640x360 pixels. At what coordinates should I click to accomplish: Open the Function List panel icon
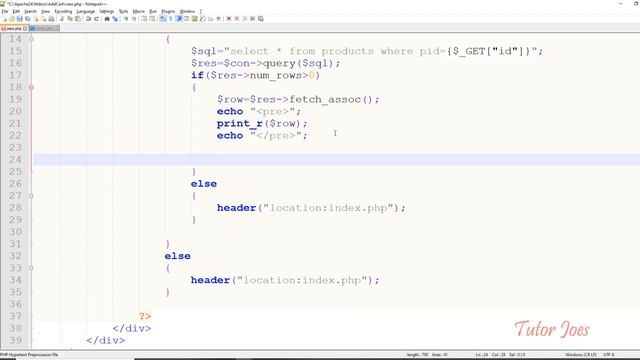pos(202,19)
